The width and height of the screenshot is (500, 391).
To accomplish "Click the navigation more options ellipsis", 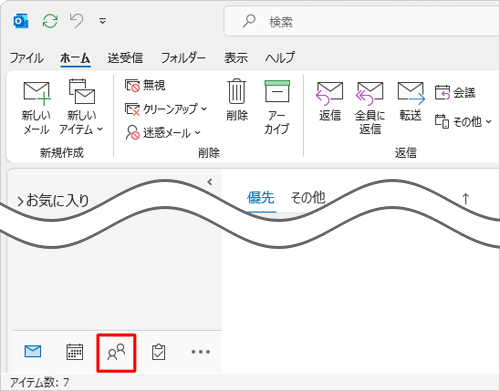I will [x=200, y=352].
